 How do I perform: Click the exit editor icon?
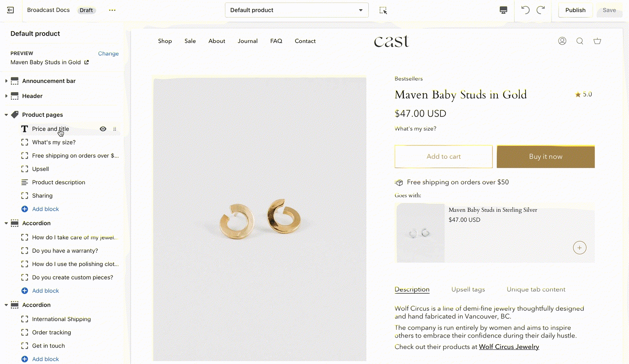pos(10,10)
